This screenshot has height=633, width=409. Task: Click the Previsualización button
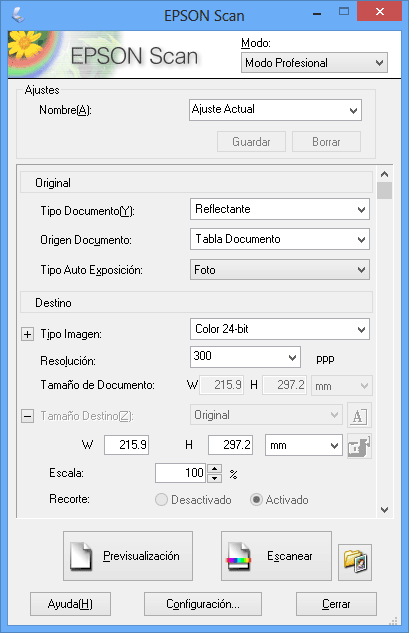pyautogui.click(x=128, y=556)
